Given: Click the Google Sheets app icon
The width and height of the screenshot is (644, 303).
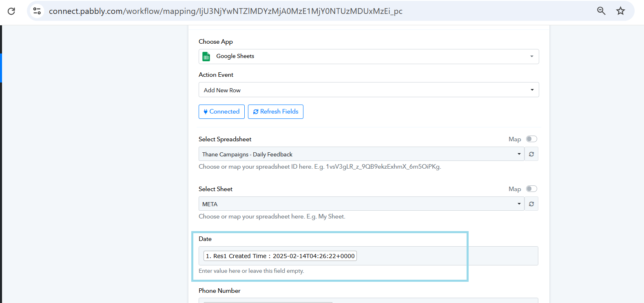Looking at the screenshot, I should tap(206, 56).
